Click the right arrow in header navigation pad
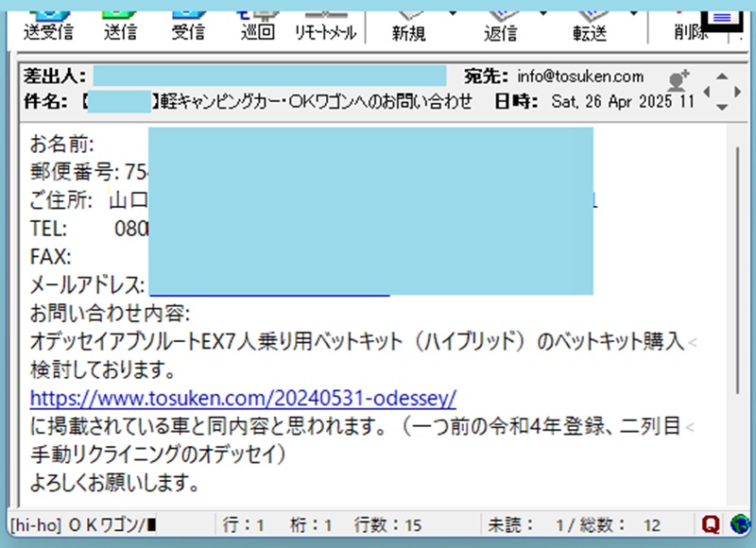The width and height of the screenshot is (756, 548). click(x=736, y=92)
